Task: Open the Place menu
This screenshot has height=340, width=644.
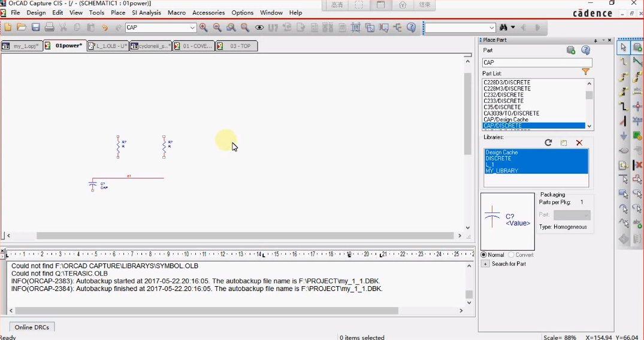Action: [x=118, y=13]
